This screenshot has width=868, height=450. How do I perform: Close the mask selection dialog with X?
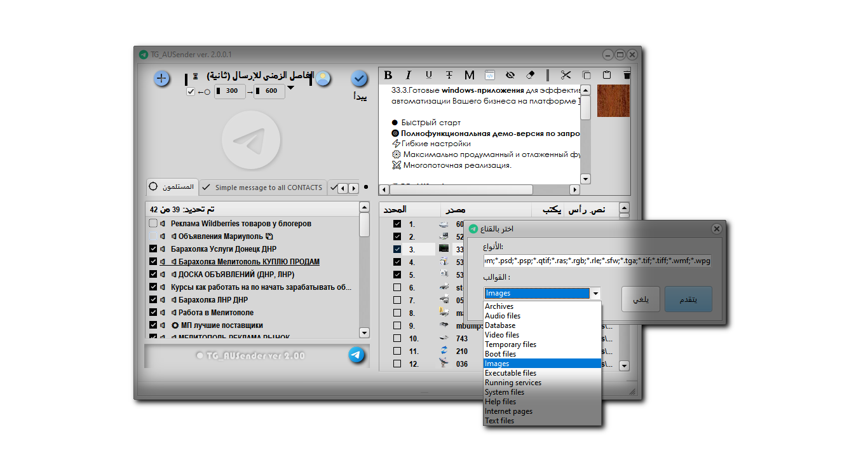716,229
